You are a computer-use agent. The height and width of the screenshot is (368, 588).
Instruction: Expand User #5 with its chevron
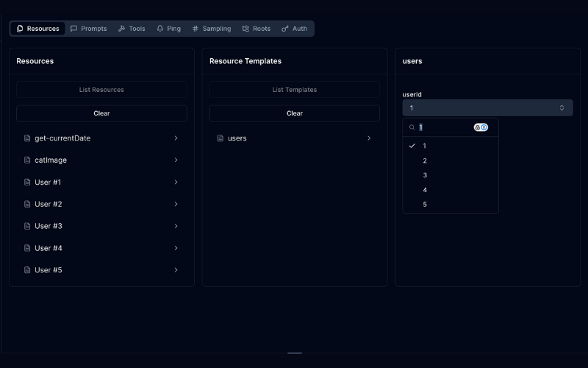176,270
